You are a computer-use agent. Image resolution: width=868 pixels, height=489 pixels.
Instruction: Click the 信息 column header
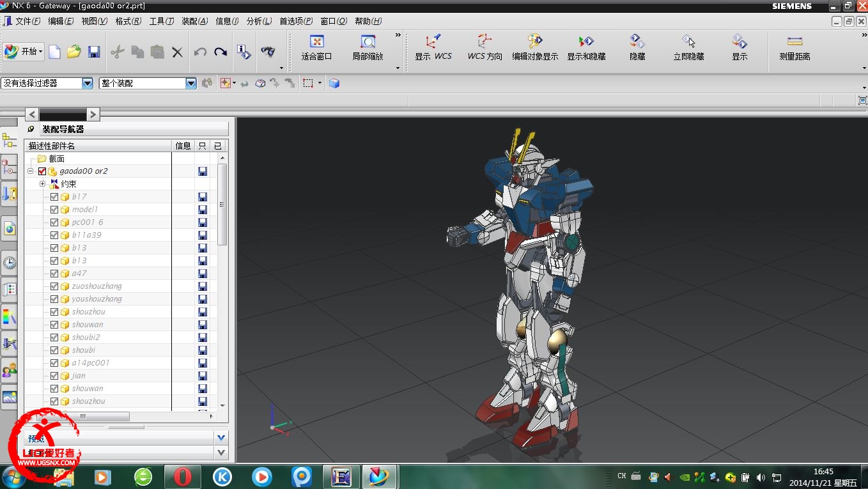pyautogui.click(x=183, y=146)
